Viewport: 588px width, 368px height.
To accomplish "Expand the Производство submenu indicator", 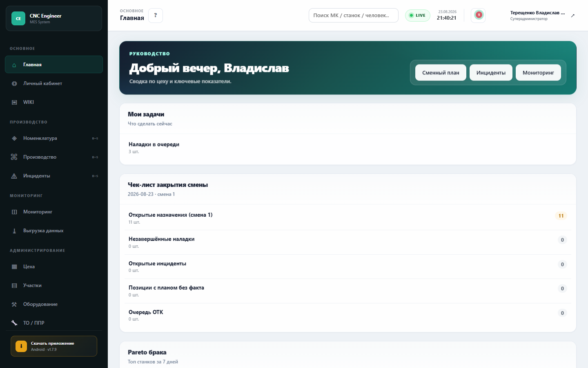I will click(x=95, y=157).
